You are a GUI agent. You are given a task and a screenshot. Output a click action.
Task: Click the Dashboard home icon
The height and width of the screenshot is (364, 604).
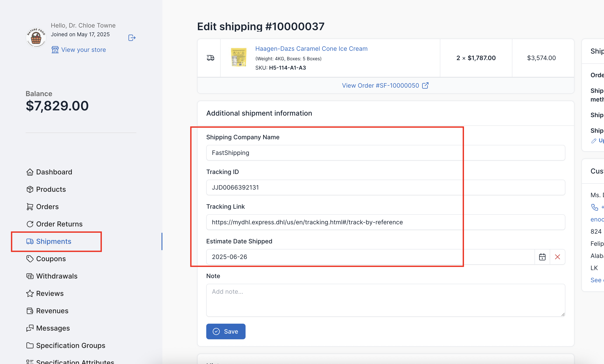coord(30,172)
